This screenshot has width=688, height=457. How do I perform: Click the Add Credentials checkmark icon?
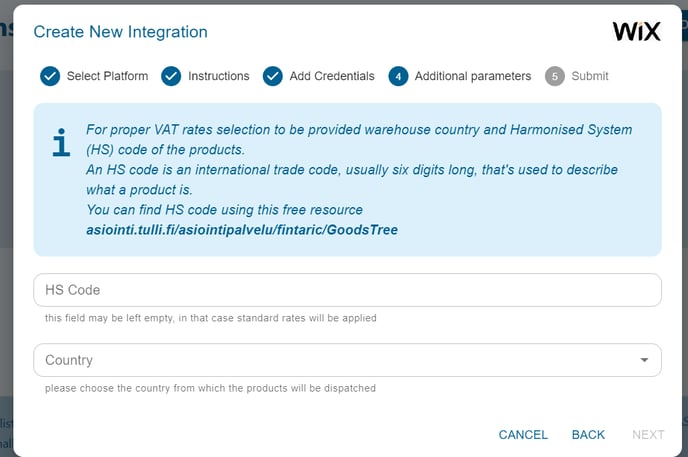(272, 76)
